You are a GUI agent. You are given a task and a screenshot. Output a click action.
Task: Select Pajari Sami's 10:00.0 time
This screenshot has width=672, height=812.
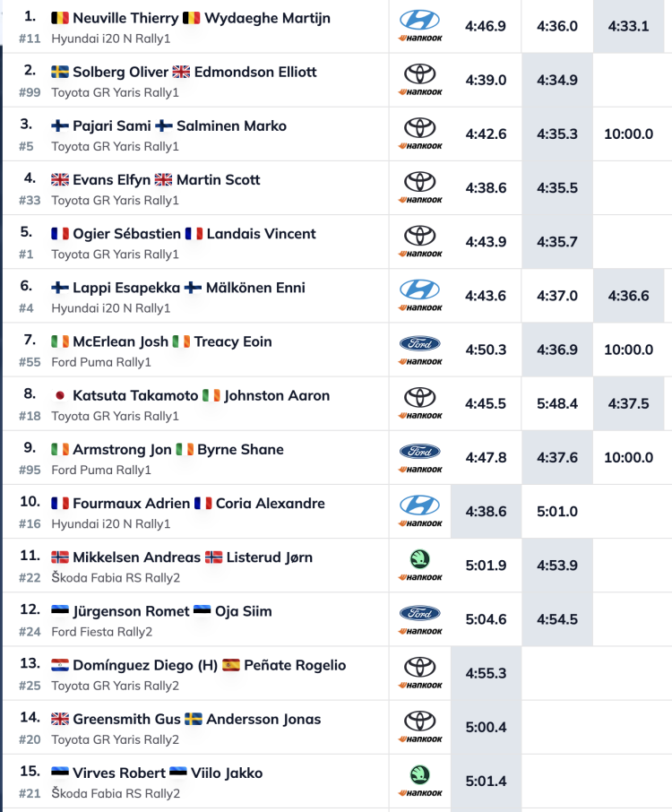click(628, 134)
